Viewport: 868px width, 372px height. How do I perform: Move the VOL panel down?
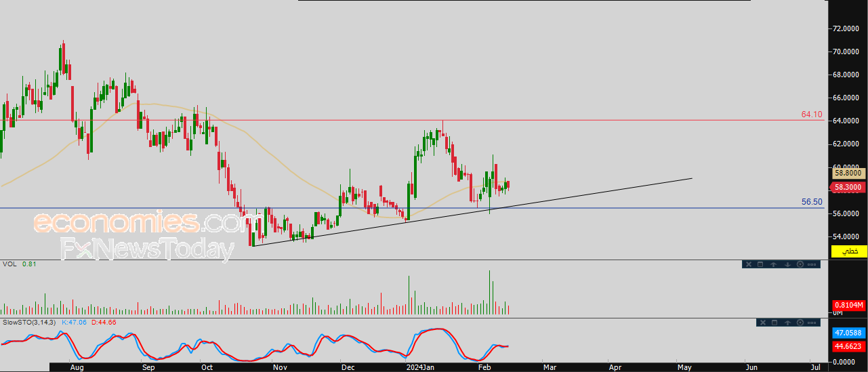click(787, 264)
